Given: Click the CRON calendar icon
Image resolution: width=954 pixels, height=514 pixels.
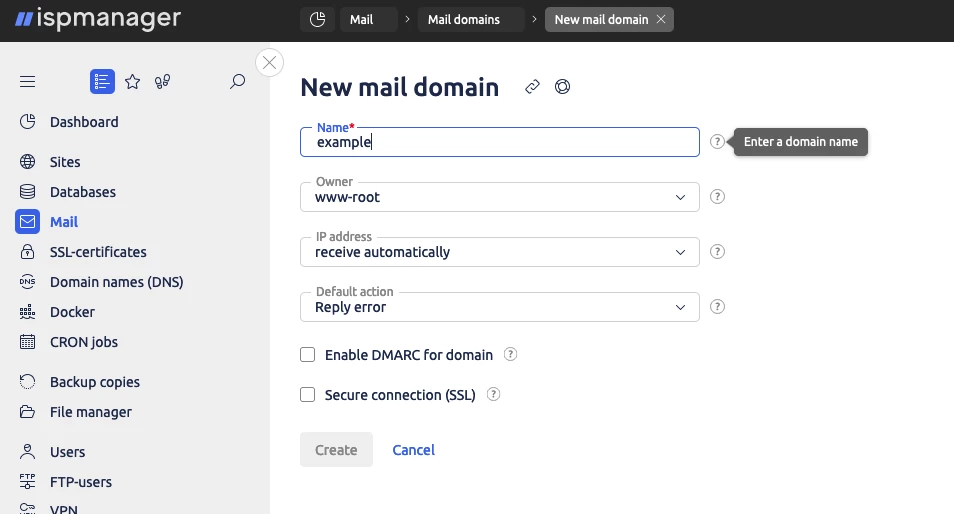Looking at the screenshot, I should tap(27, 342).
